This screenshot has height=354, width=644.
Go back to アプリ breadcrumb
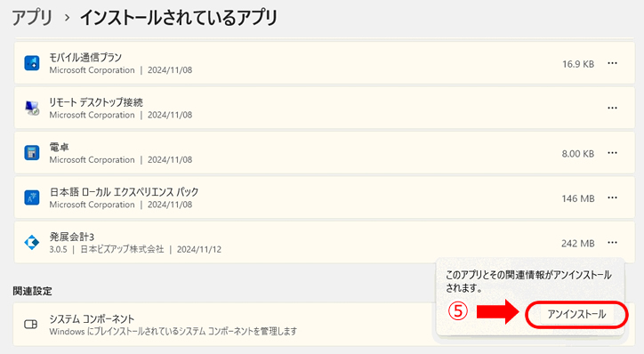(32, 18)
